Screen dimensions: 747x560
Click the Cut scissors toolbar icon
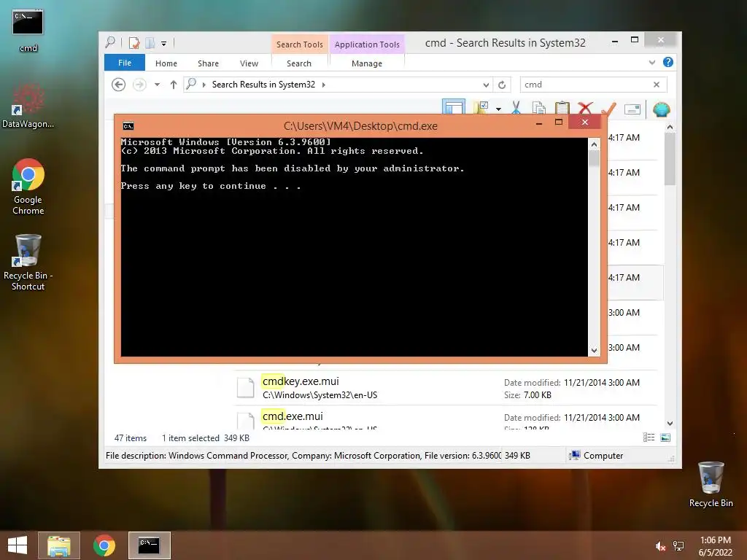click(x=516, y=108)
